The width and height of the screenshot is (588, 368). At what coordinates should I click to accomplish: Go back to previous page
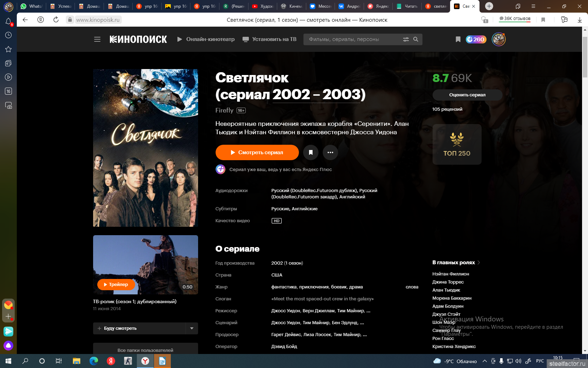tap(25, 20)
